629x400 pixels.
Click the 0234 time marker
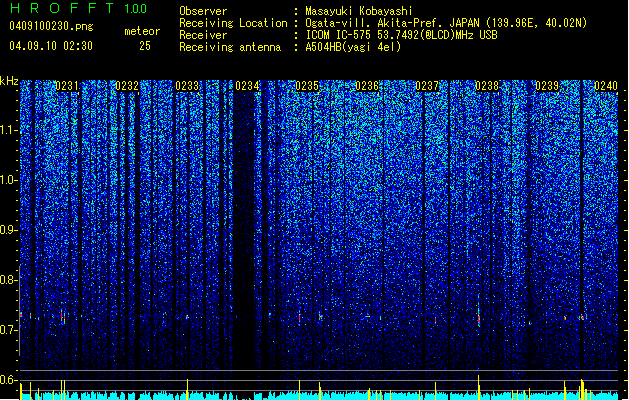point(247,86)
